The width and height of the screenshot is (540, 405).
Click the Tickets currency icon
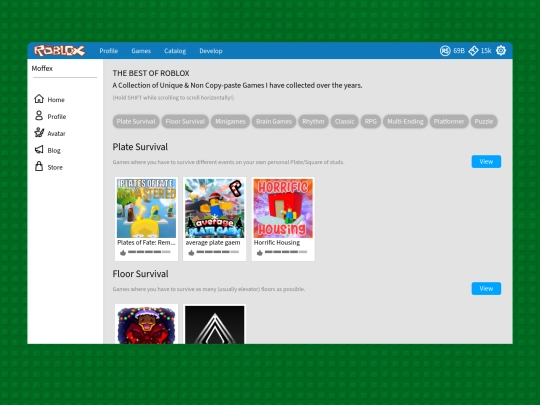[x=473, y=51]
